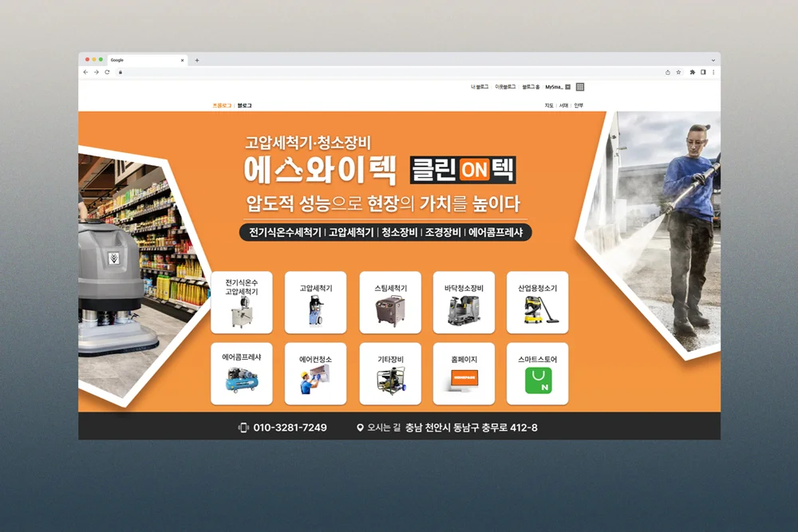Image resolution: width=798 pixels, height=532 pixels.
Task: Open the extensions puzzle icon
Action: (692, 73)
